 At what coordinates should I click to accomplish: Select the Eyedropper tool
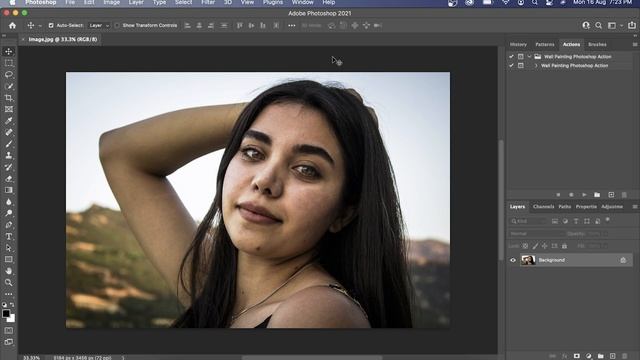[x=9, y=121]
